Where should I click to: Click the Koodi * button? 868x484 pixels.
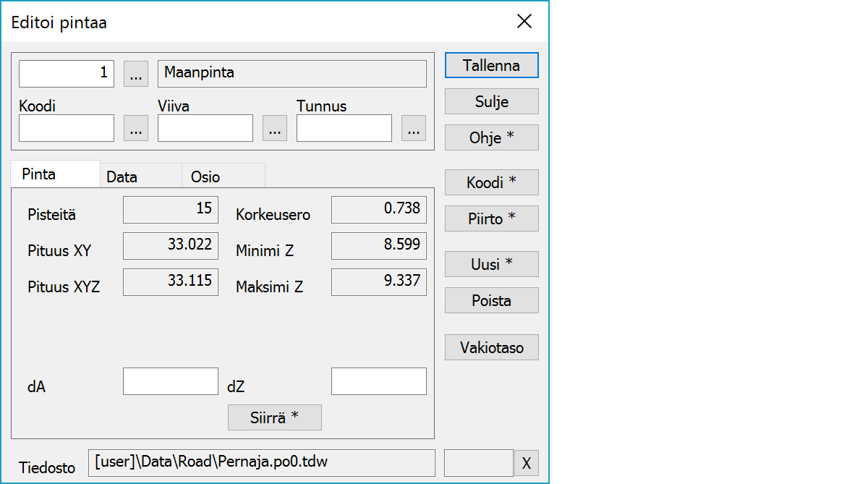coord(491,182)
